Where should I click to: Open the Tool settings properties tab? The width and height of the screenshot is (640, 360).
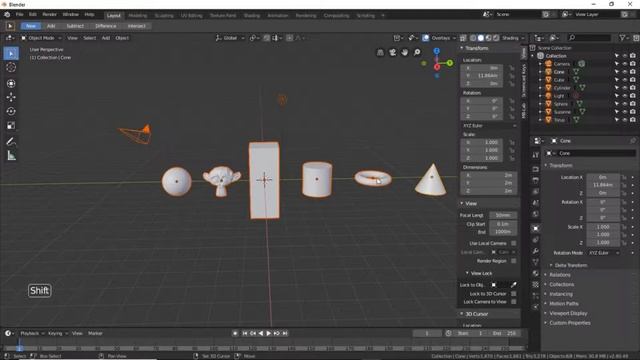(x=536, y=155)
